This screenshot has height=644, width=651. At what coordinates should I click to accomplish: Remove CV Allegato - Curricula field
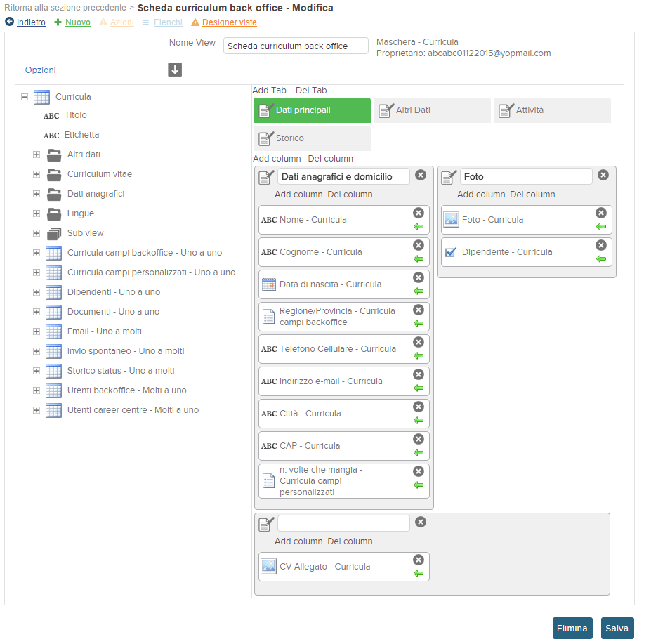pyautogui.click(x=418, y=560)
